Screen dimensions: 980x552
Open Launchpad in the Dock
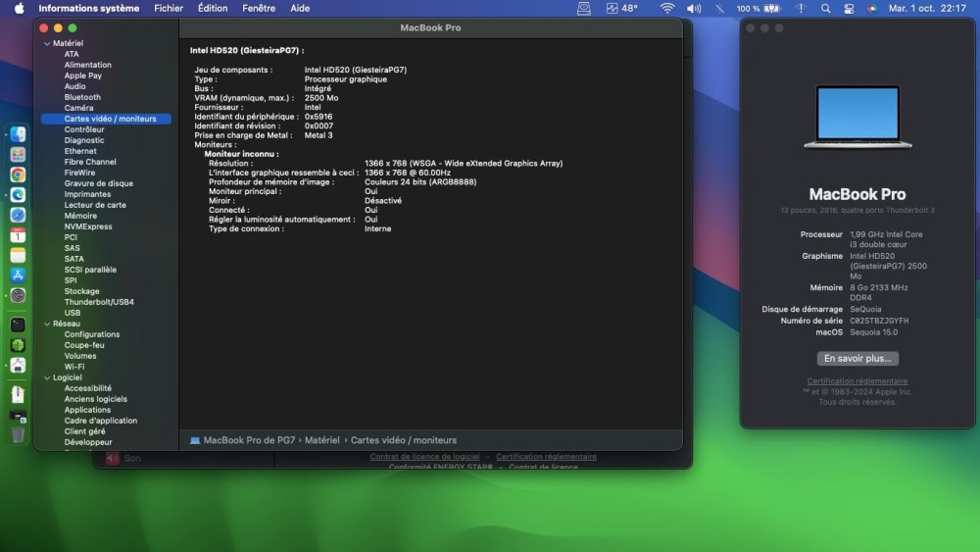(x=18, y=154)
